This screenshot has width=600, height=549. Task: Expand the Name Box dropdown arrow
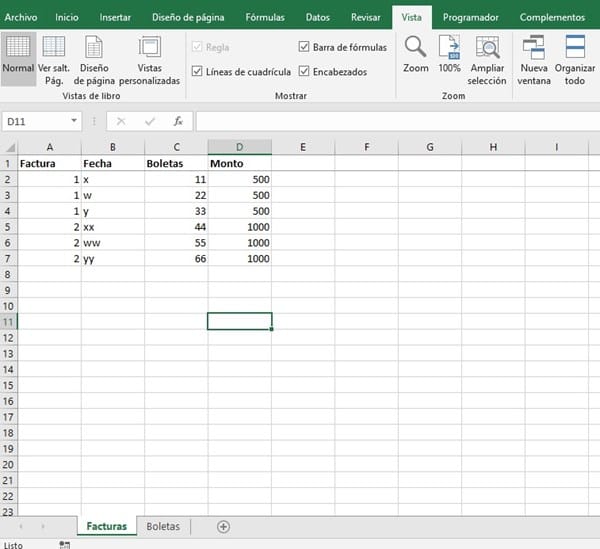click(x=74, y=121)
